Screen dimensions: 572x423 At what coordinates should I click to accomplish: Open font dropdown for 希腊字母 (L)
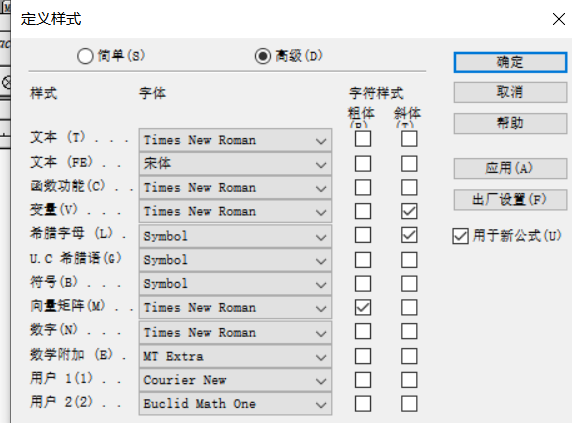pyautogui.click(x=235, y=236)
